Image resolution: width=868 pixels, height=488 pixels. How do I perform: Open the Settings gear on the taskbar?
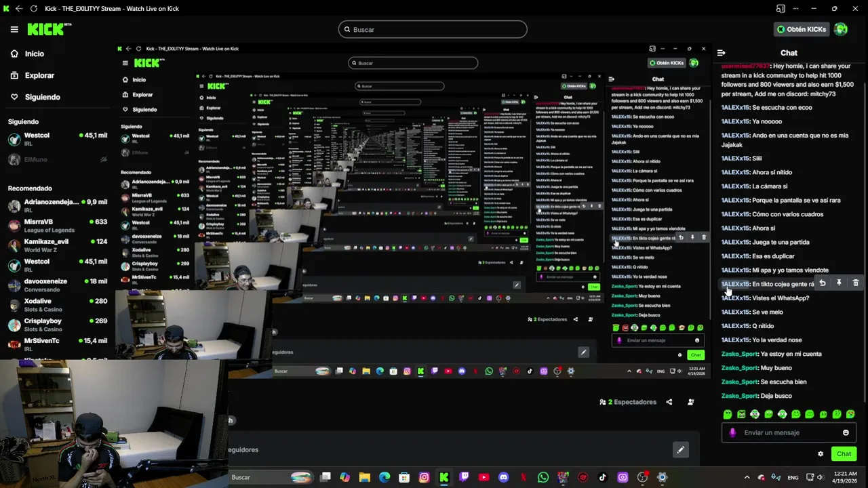(663, 477)
